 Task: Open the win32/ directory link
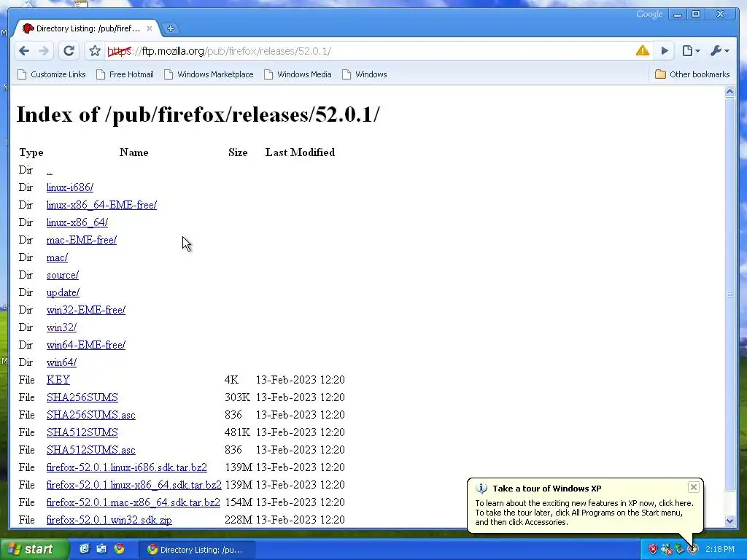(x=61, y=327)
